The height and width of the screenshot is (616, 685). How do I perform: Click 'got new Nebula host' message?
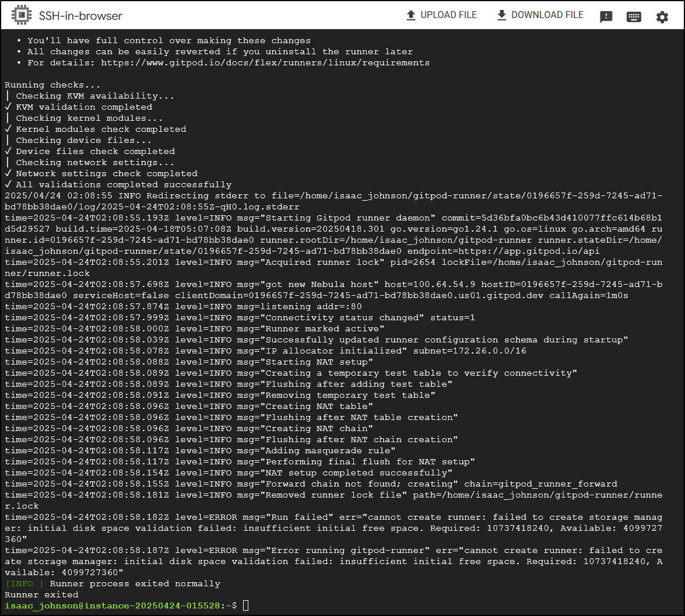click(x=319, y=284)
